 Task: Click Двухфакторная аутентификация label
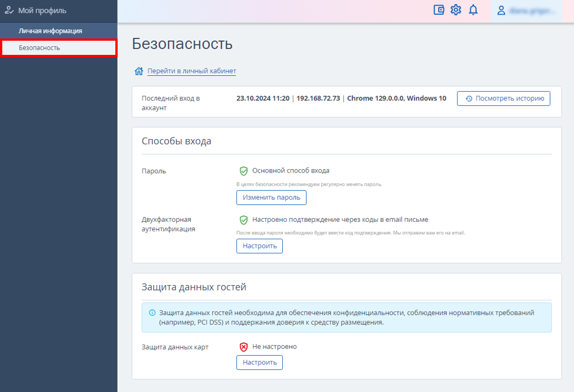point(169,224)
